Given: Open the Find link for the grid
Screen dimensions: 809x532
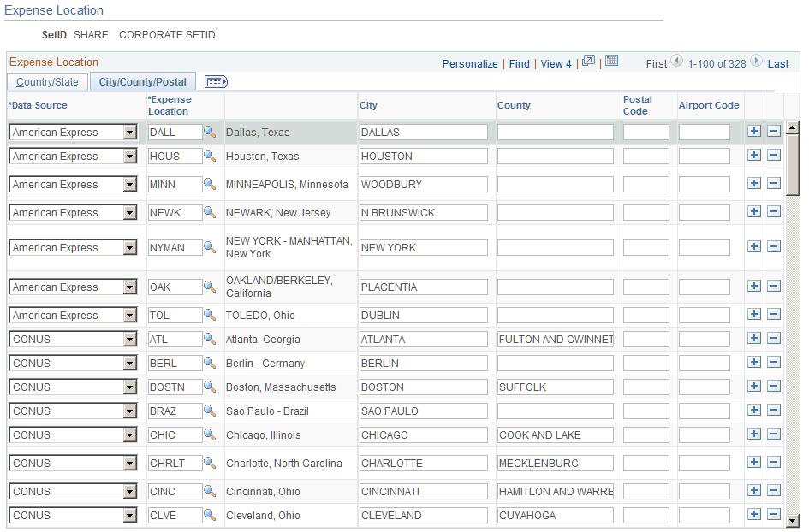Looking at the screenshot, I should click(x=520, y=63).
